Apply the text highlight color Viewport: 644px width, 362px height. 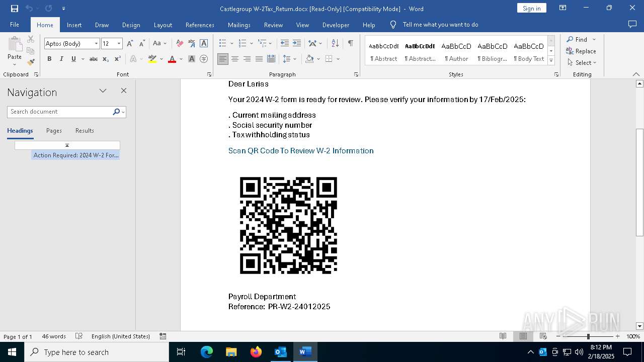click(x=152, y=59)
